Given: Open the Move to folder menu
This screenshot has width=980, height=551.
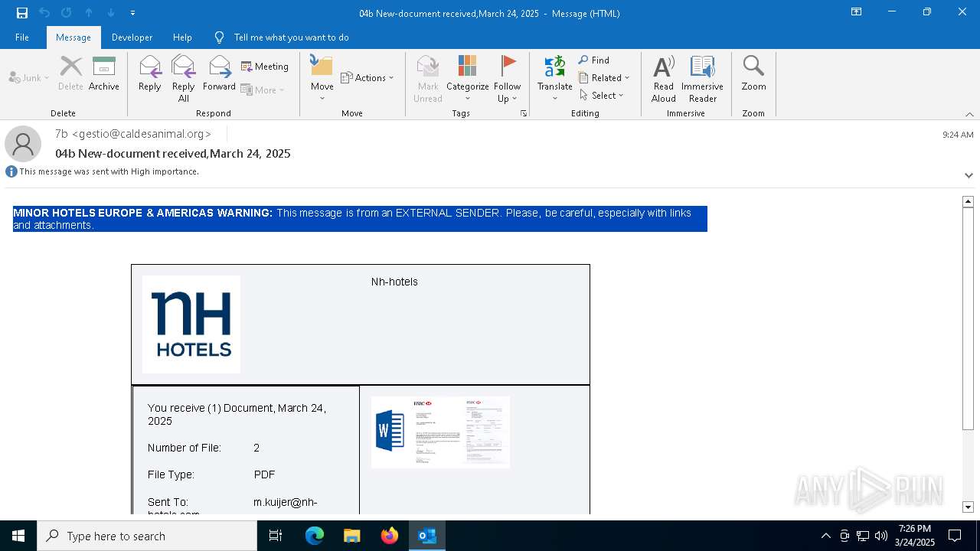Looking at the screenshot, I should coord(322,78).
